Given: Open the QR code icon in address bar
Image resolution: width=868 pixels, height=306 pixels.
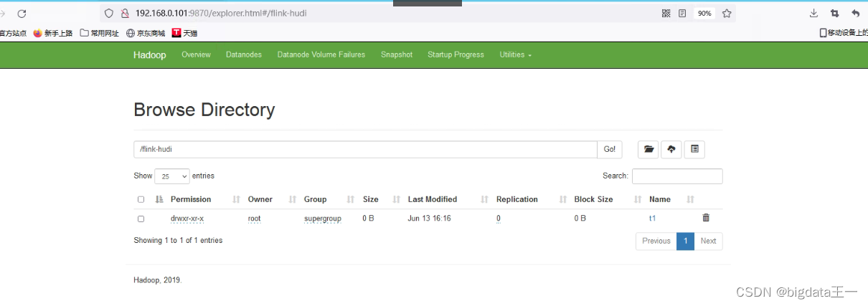Looking at the screenshot, I should pos(666,13).
